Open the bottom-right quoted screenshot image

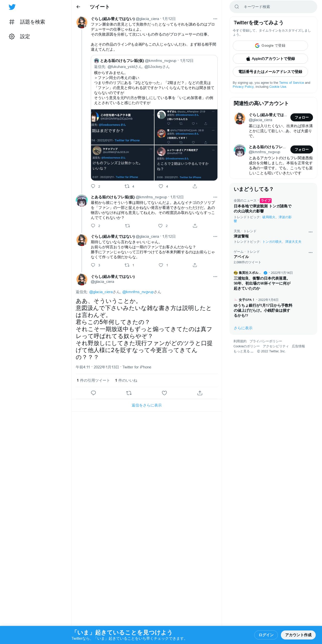186,163
